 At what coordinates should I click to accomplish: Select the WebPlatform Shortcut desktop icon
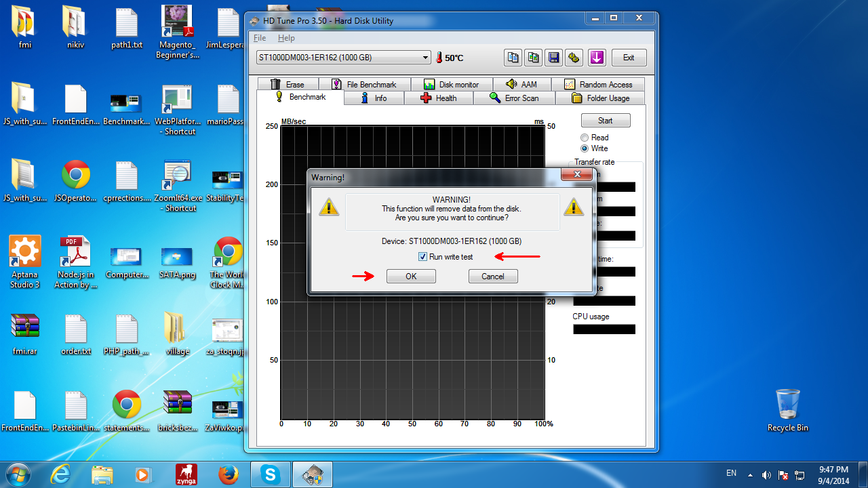[x=178, y=110]
